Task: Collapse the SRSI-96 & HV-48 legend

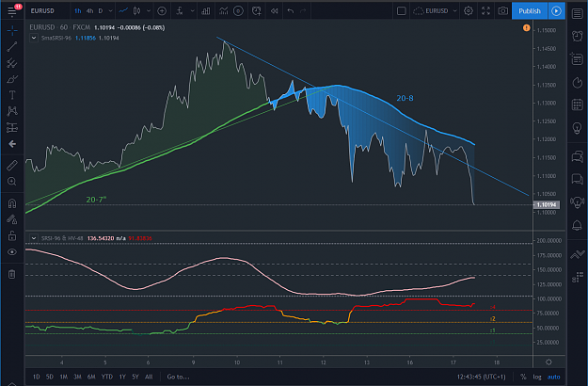Action: point(34,238)
